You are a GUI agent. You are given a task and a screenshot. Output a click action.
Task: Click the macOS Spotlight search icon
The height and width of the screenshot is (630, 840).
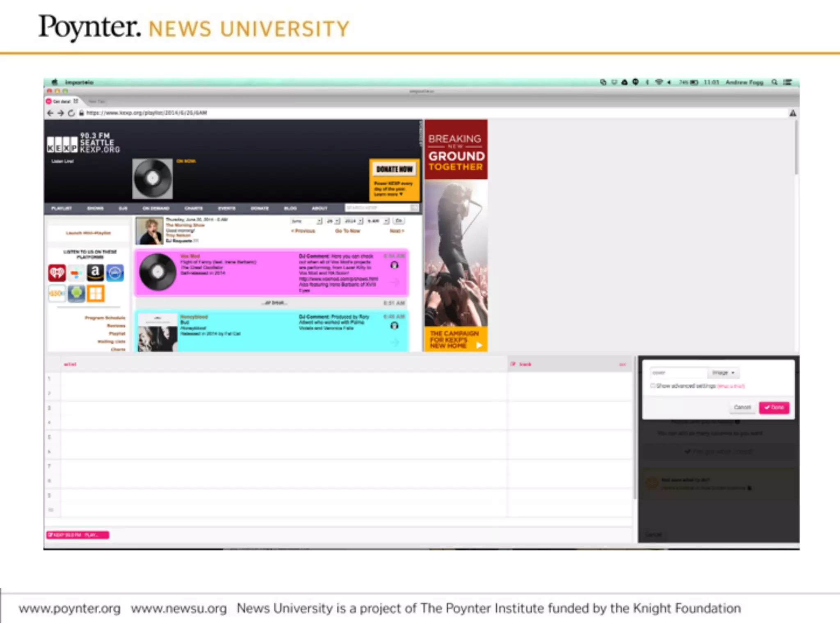pyautogui.click(x=774, y=82)
